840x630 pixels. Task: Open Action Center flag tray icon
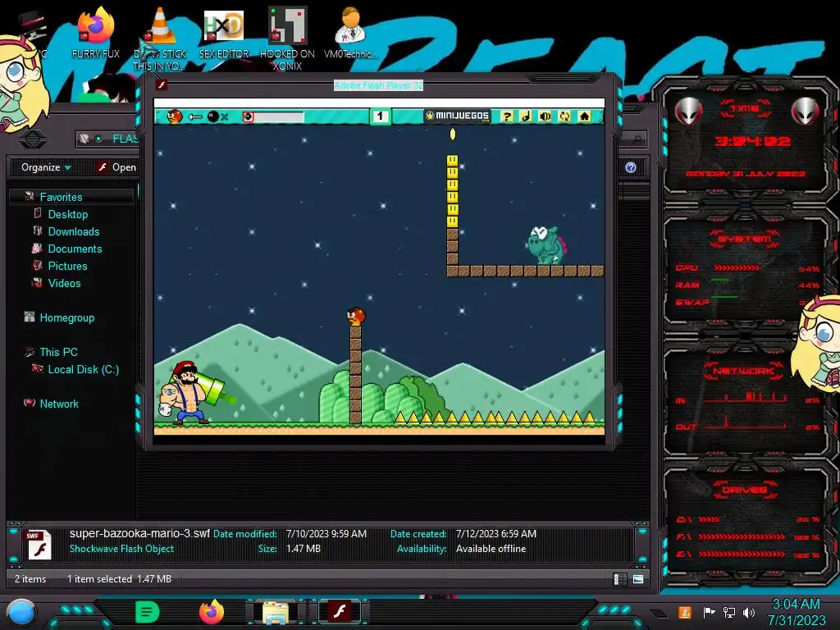[x=709, y=612]
